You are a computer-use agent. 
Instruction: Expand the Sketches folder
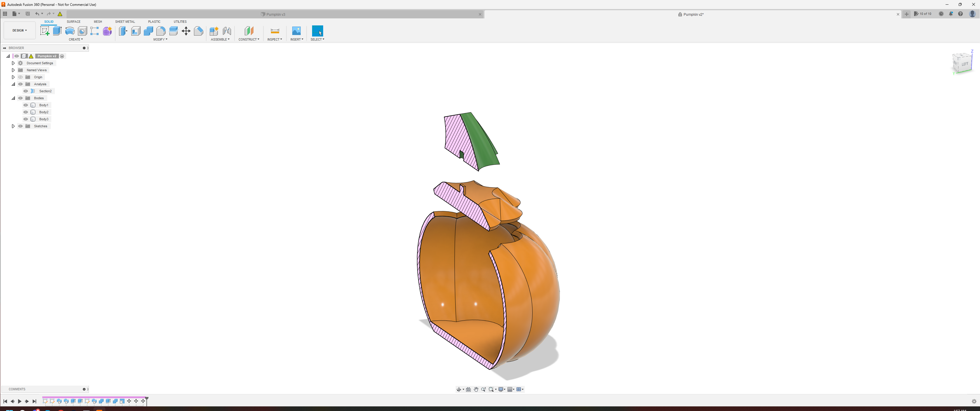click(13, 126)
